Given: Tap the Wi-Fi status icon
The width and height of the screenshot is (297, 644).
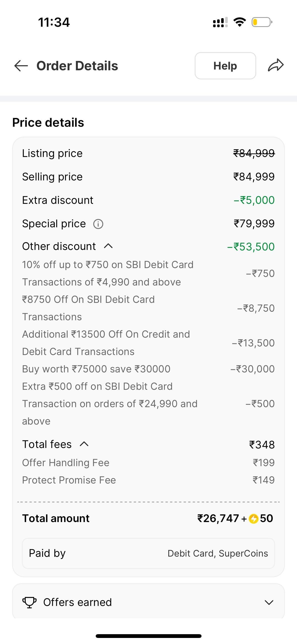Looking at the screenshot, I should tap(240, 22).
